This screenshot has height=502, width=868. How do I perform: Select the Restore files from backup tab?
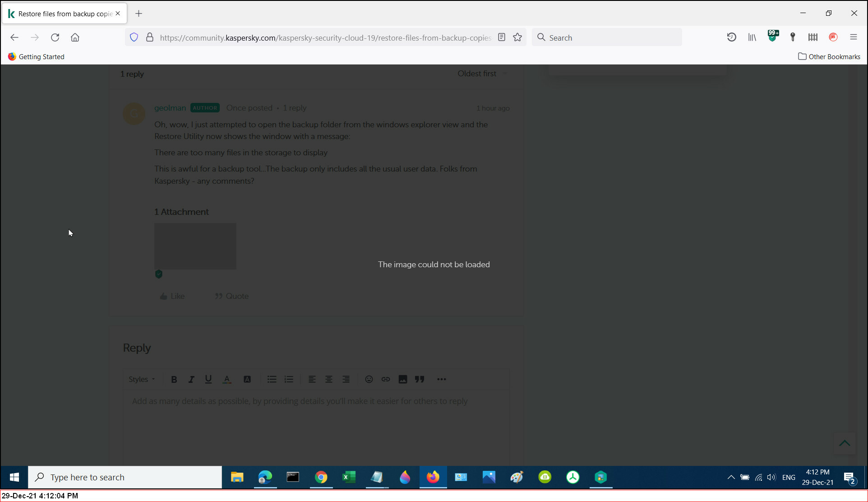tap(65, 14)
